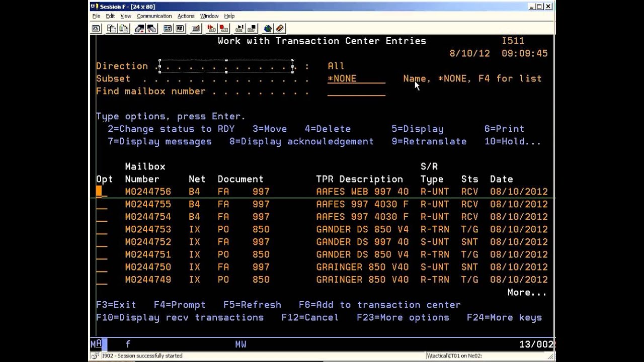Screen dimensions: 644x362
Task: Click the F5=Refresh function key text
Action: 252,305
